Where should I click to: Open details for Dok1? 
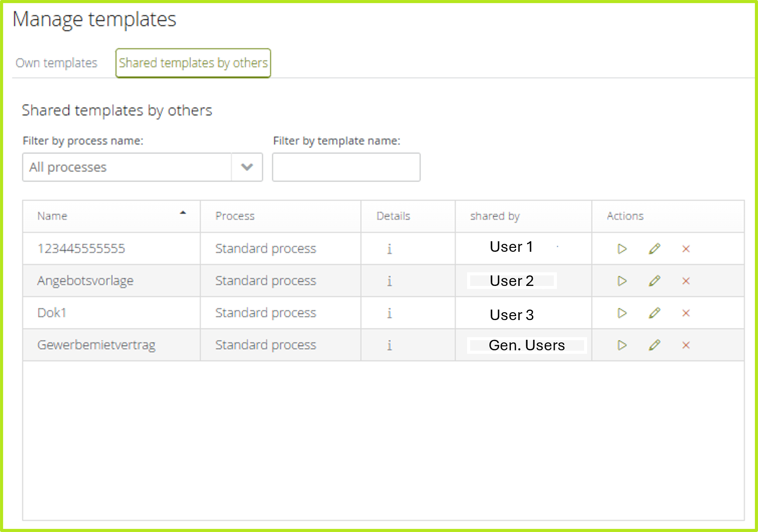[x=390, y=313]
